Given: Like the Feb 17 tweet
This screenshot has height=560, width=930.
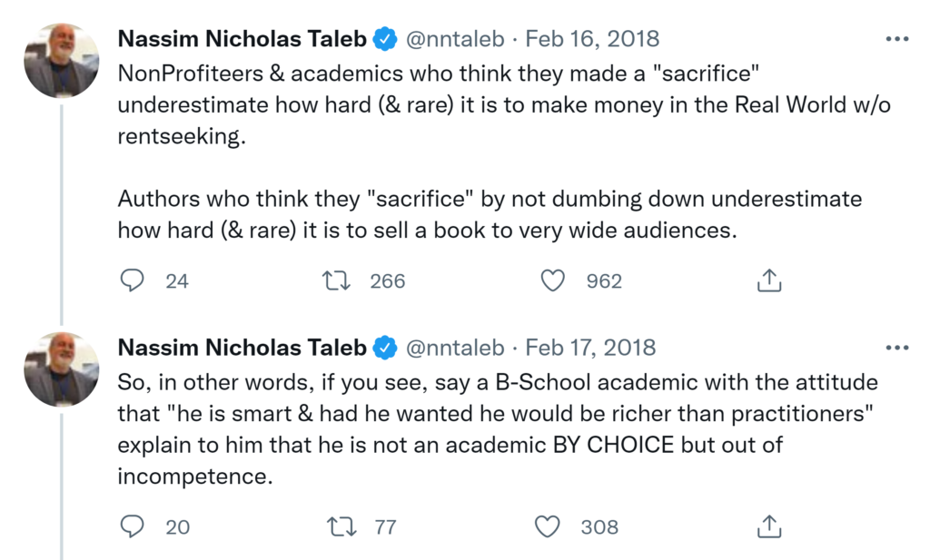Looking at the screenshot, I should point(548,526).
